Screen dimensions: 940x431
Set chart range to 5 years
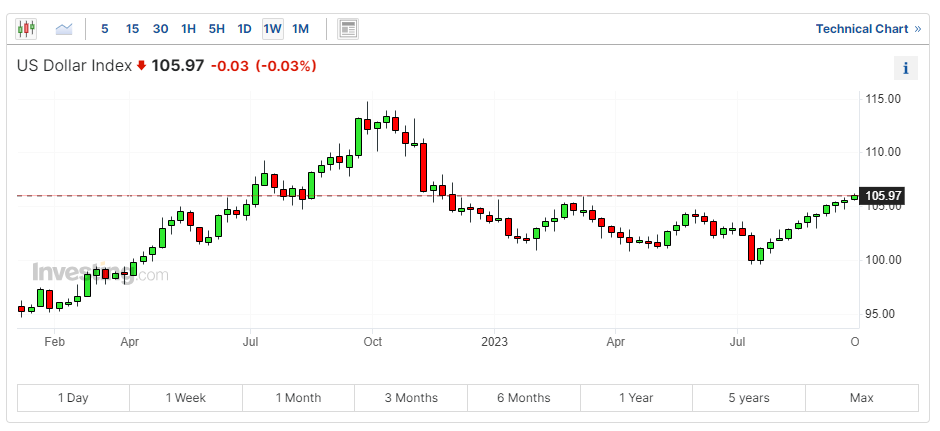tap(749, 398)
